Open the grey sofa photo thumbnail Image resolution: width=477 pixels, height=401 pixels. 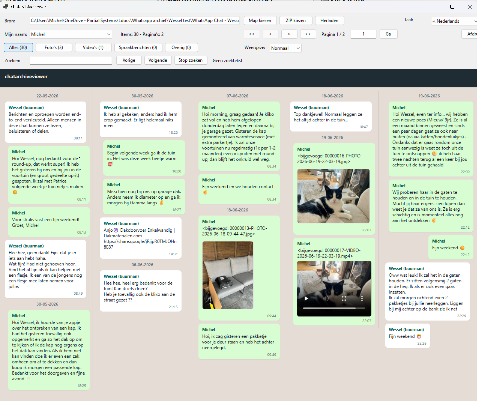[x=228, y=275]
